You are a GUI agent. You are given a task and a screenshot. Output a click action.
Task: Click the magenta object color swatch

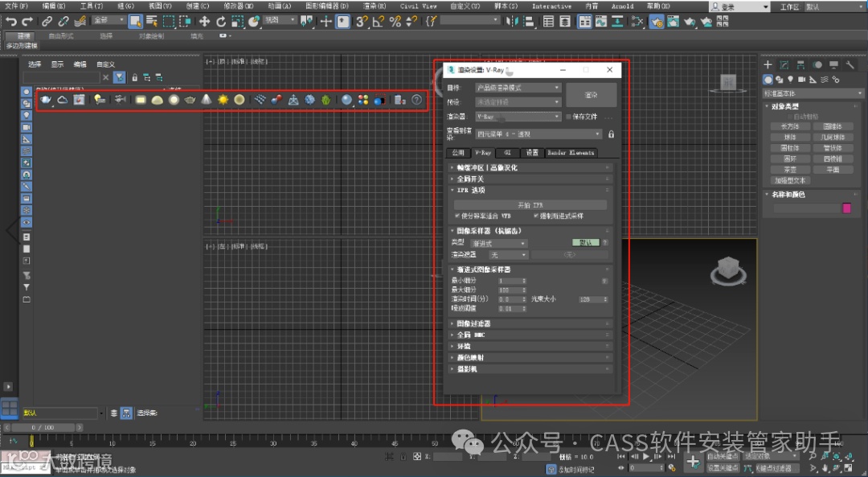tap(847, 208)
